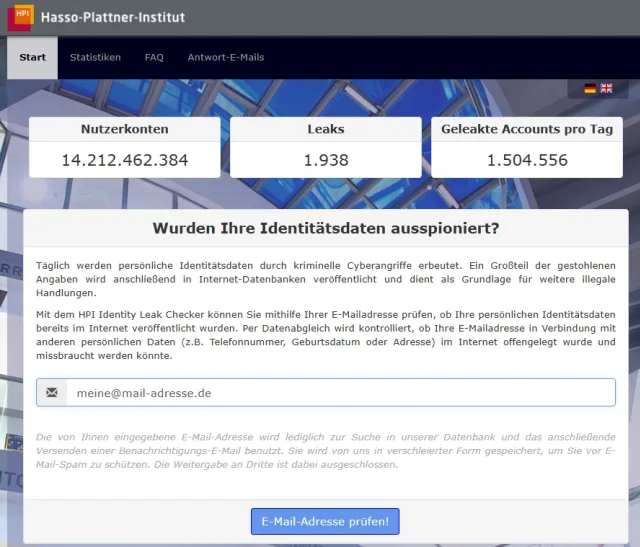Click the envelope icon beside email field
640x547 pixels.
(x=52, y=393)
